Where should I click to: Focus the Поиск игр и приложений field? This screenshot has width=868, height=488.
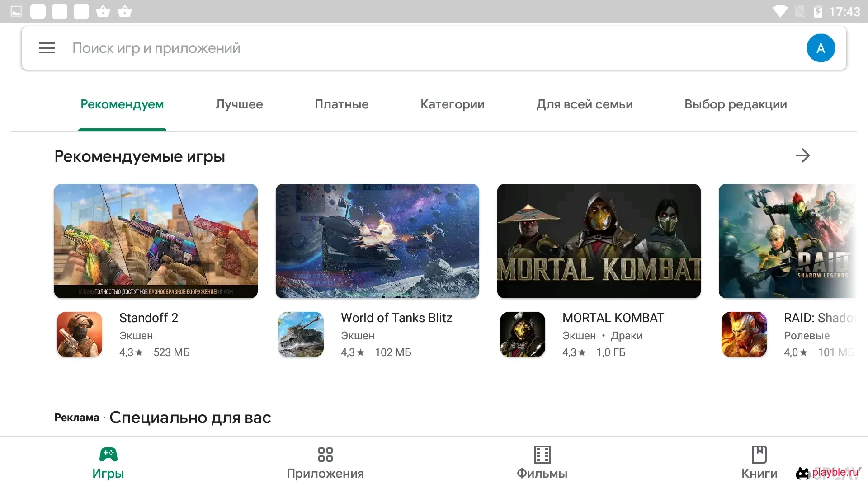pos(434,48)
